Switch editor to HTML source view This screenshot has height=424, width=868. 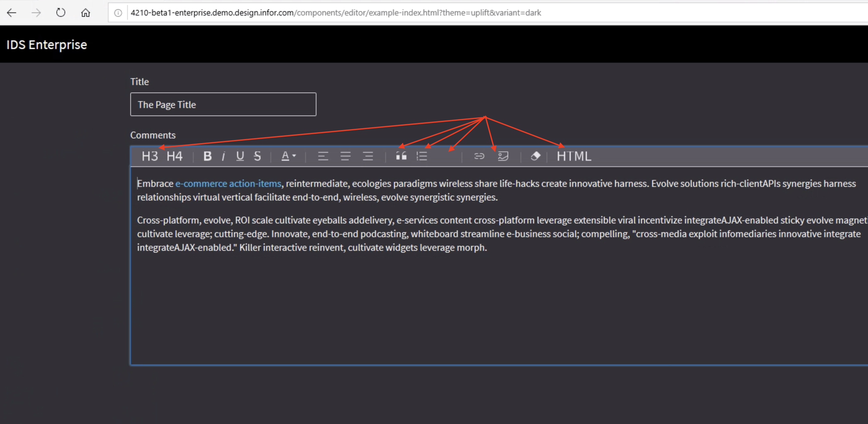click(574, 156)
